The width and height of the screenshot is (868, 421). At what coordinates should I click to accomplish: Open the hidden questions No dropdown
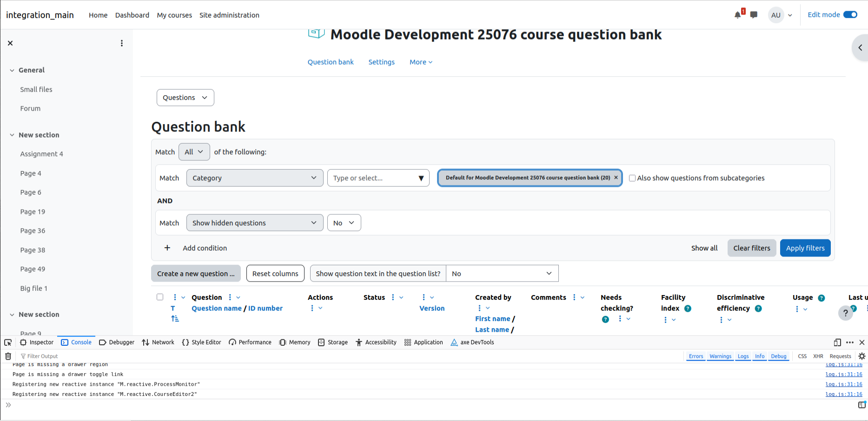[x=344, y=223]
